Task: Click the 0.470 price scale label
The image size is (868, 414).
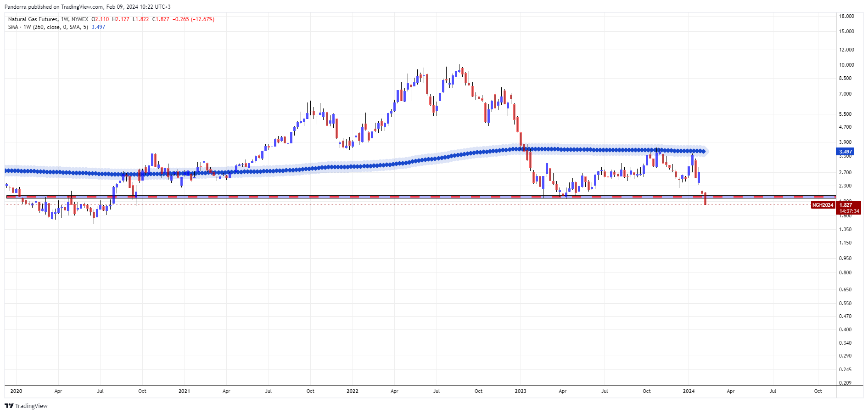Action: (845, 316)
